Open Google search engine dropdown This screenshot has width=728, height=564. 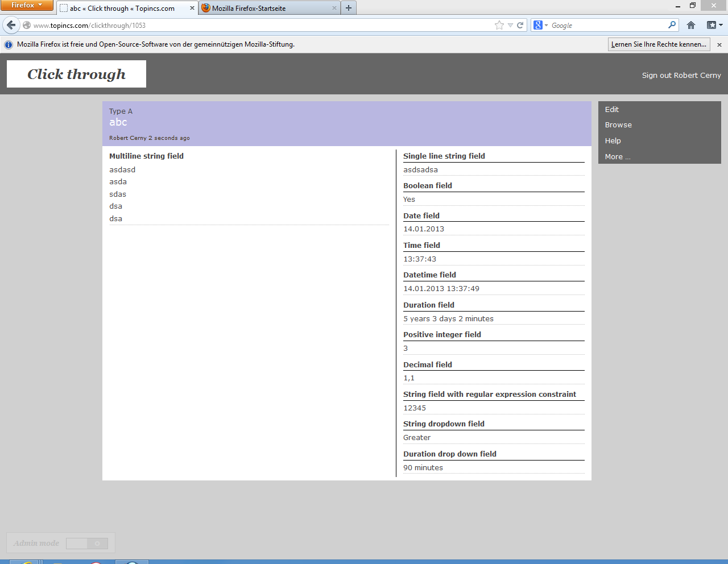coord(540,25)
